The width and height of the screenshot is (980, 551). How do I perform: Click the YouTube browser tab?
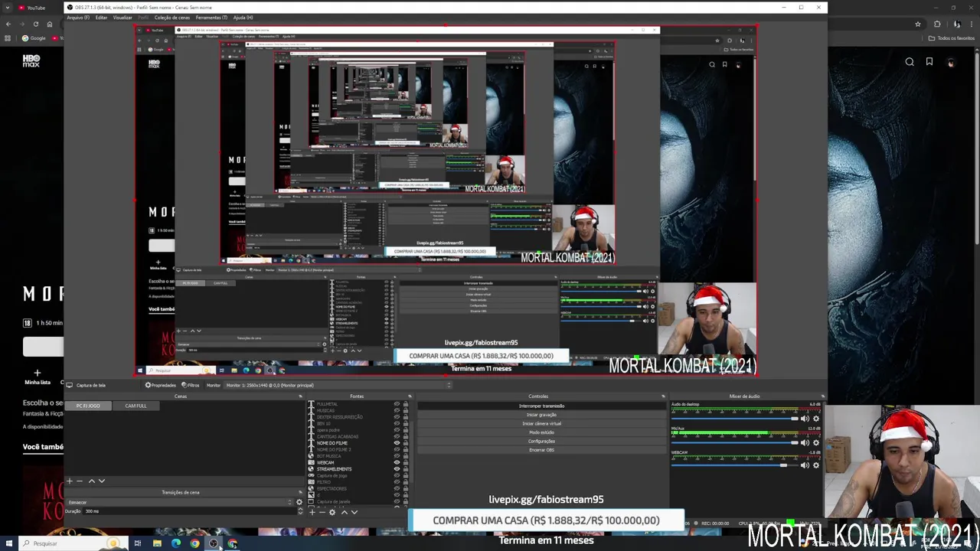[32, 8]
